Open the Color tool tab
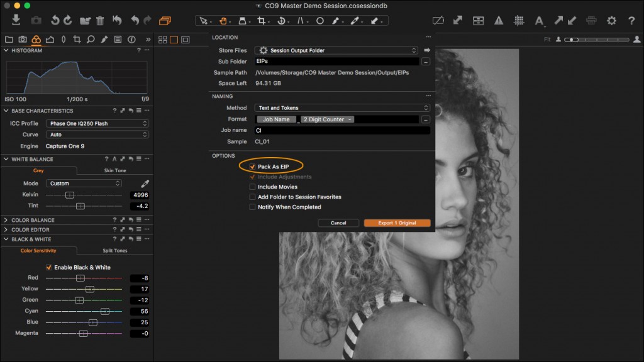Screen dimensions: 644x362 pyautogui.click(x=37, y=39)
